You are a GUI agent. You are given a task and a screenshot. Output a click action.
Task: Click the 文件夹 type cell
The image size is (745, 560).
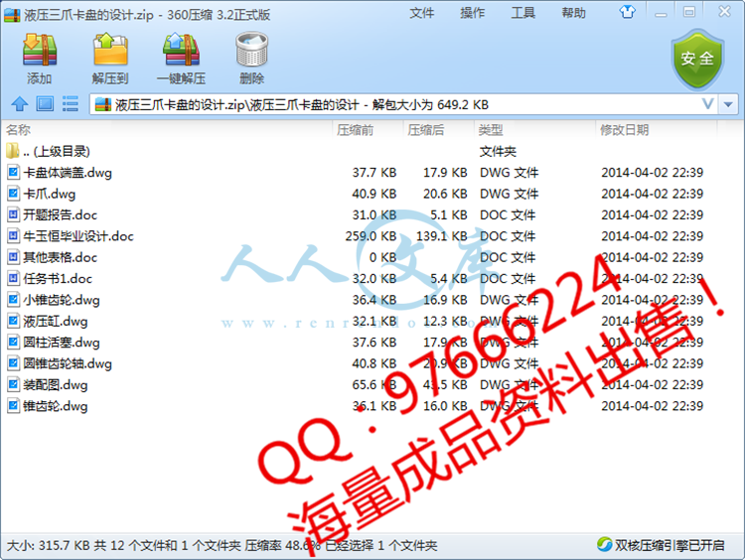(x=498, y=152)
